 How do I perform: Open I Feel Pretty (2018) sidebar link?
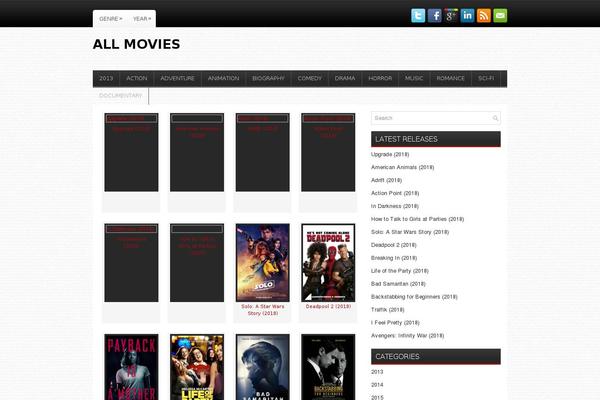(395, 323)
